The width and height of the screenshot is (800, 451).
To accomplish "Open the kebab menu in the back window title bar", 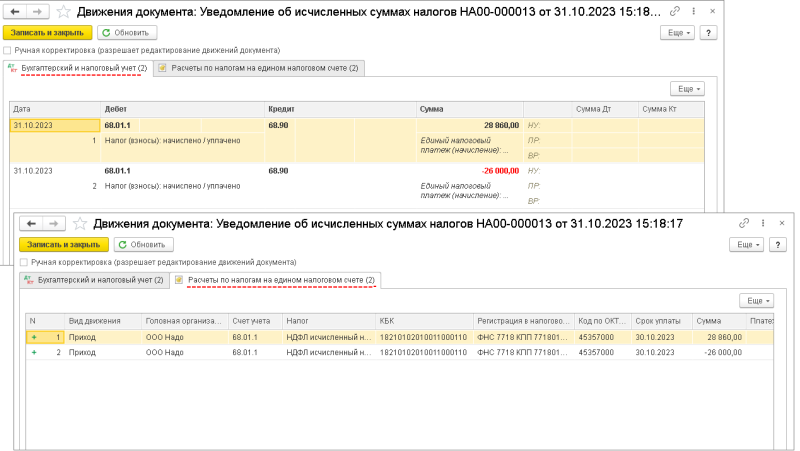I will coord(693,11).
